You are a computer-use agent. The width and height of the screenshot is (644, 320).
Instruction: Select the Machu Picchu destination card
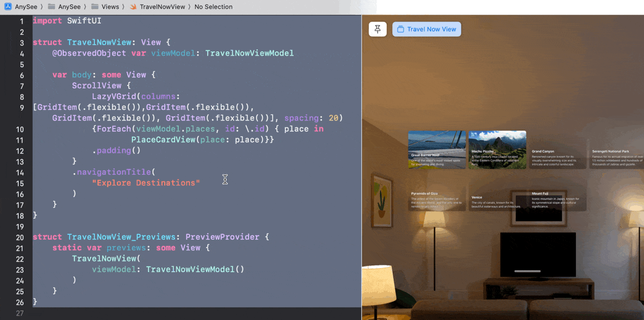497,150
